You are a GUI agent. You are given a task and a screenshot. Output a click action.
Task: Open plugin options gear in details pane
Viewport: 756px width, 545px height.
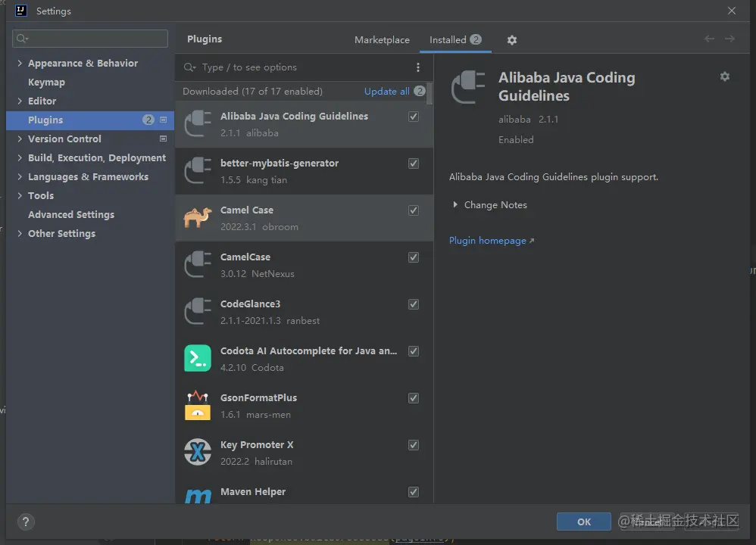(725, 76)
